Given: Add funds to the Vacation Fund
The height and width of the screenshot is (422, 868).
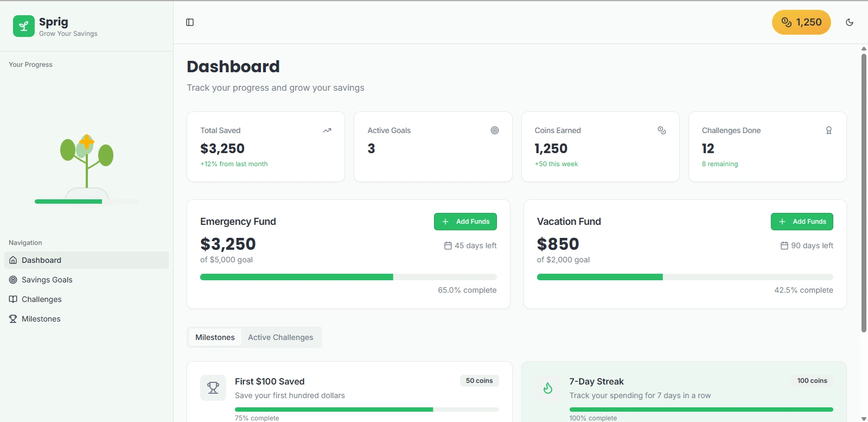Looking at the screenshot, I should click(x=802, y=222).
